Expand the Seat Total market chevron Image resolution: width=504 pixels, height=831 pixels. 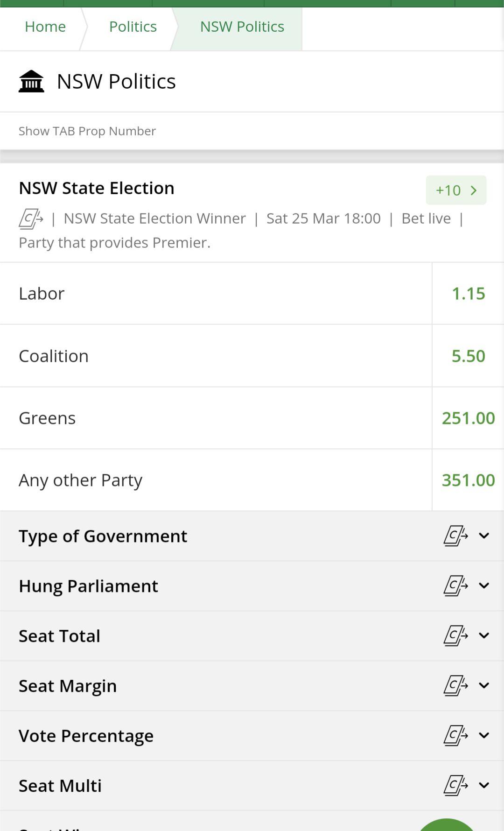(484, 636)
